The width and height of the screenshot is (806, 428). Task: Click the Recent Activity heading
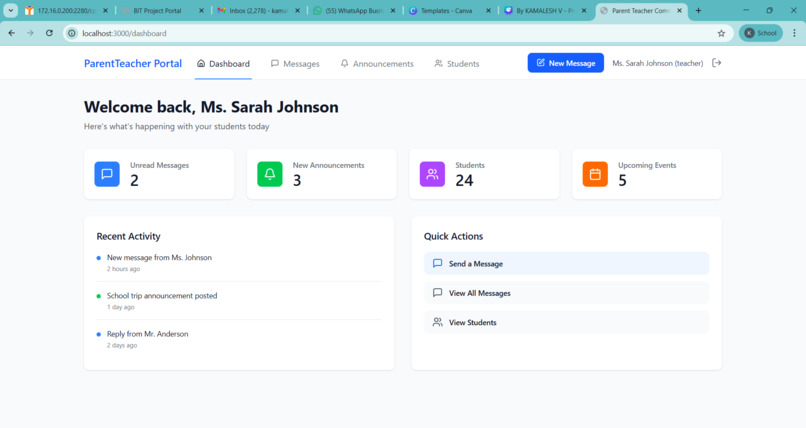129,236
